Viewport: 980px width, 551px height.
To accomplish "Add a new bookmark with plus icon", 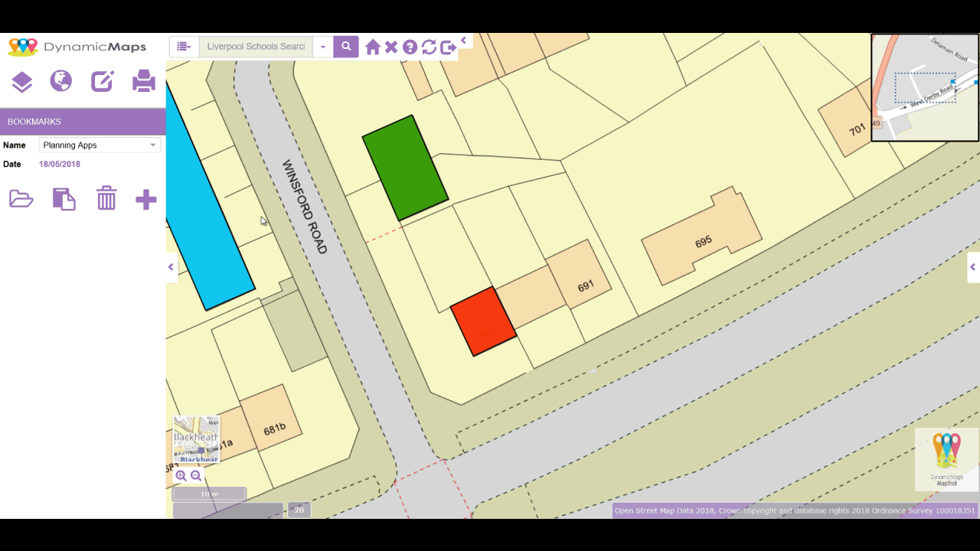I will pos(146,200).
